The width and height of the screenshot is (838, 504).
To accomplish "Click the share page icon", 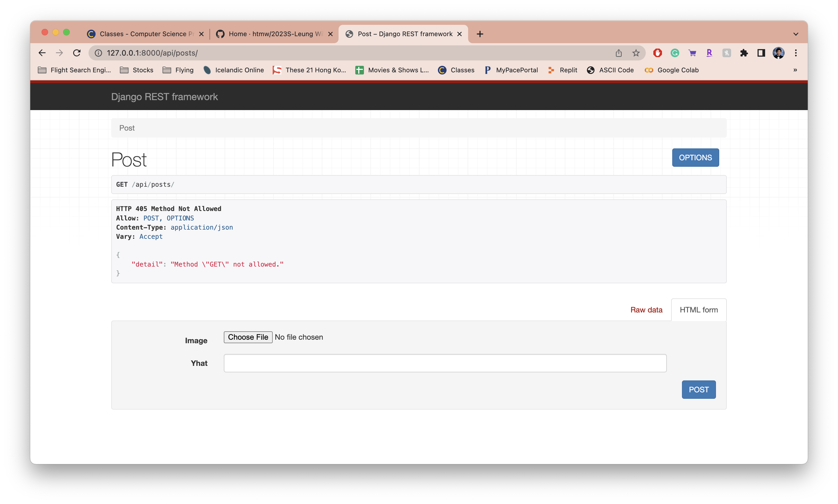I will pyautogui.click(x=619, y=53).
